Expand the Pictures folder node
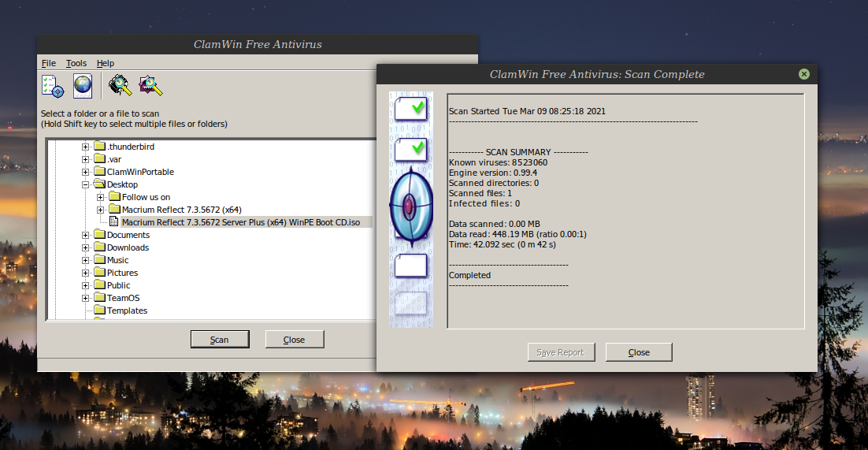Screen dimensions: 868x450 pyautogui.click(x=85, y=273)
